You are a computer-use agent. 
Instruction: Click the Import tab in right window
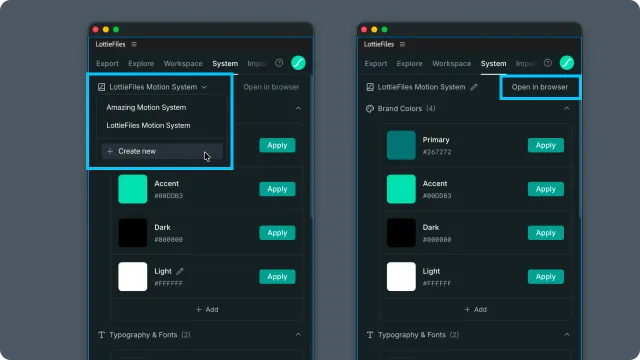[x=525, y=63]
